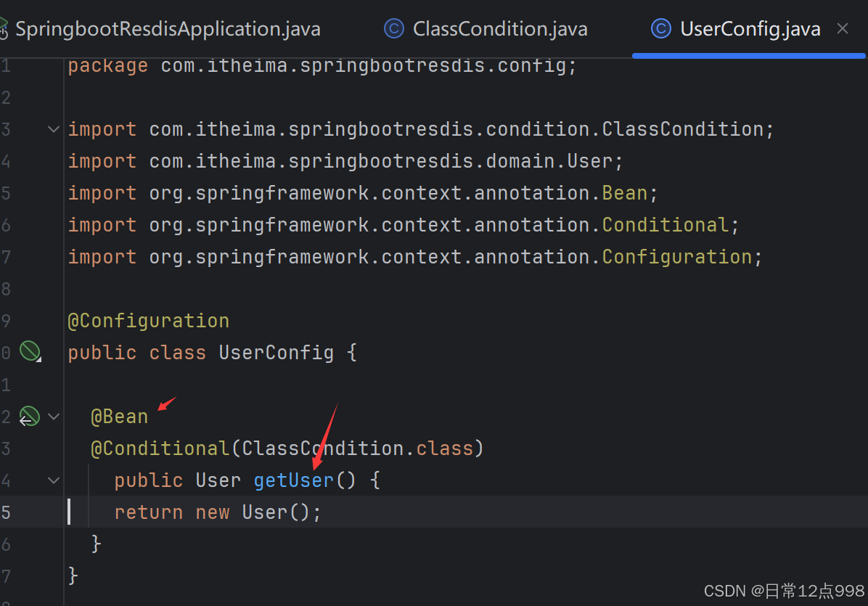Close the UserConfig.java tab
This screenshot has height=606, width=868.
(843, 28)
